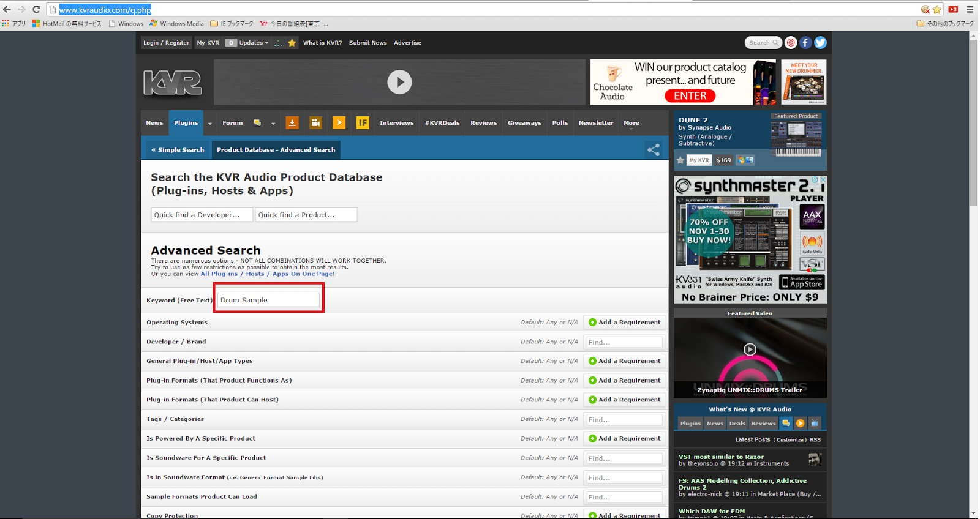The height and width of the screenshot is (519, 980).
Task: Click the Quick find a Developer field
Action: pos(202,215)
